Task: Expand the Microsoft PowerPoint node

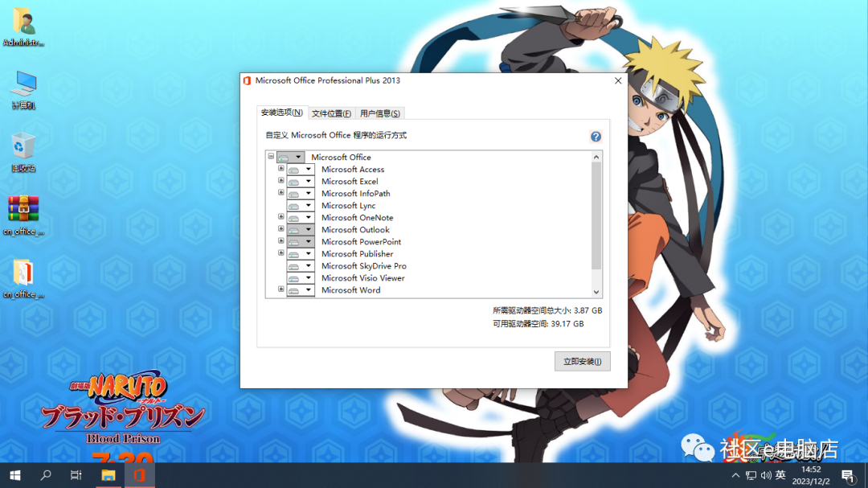Action: coord(281,241)
